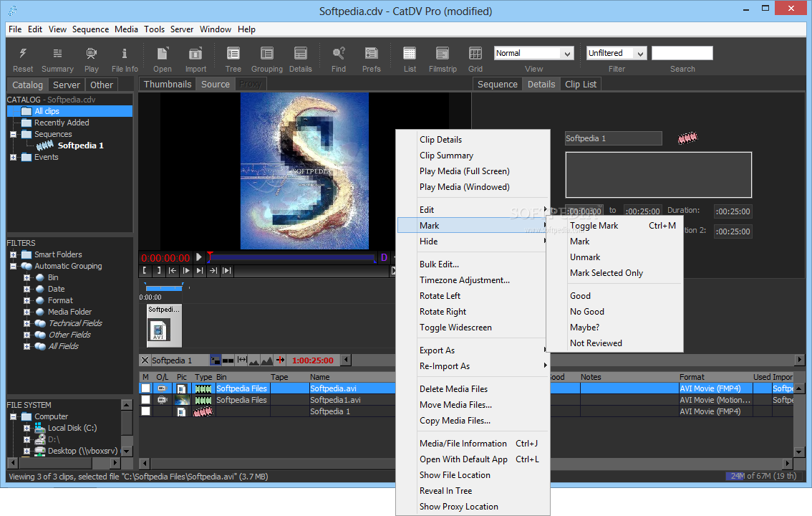Click the Details toolbar icon
Image resolution: width=812 pixels, height=516 pixels.
point(300,53)
